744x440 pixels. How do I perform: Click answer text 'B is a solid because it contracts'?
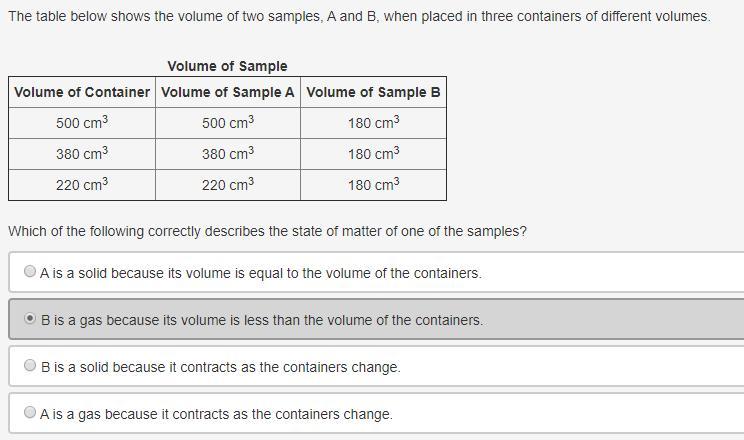coord(221,367)
